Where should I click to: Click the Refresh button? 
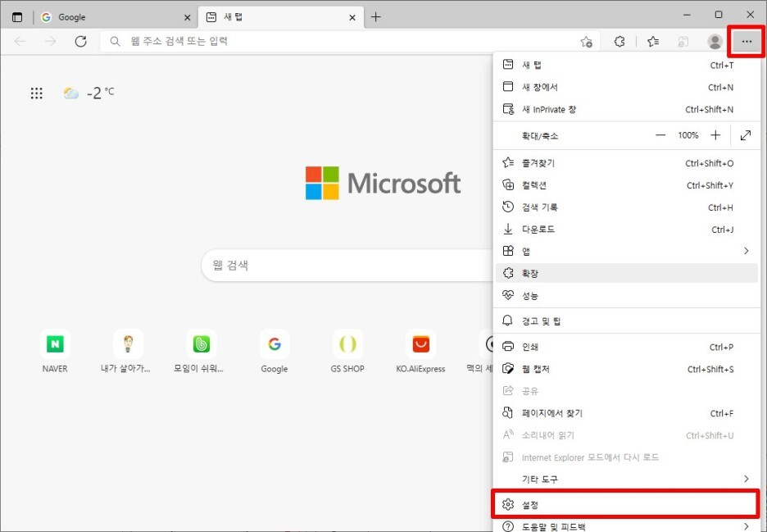point(80,41)
